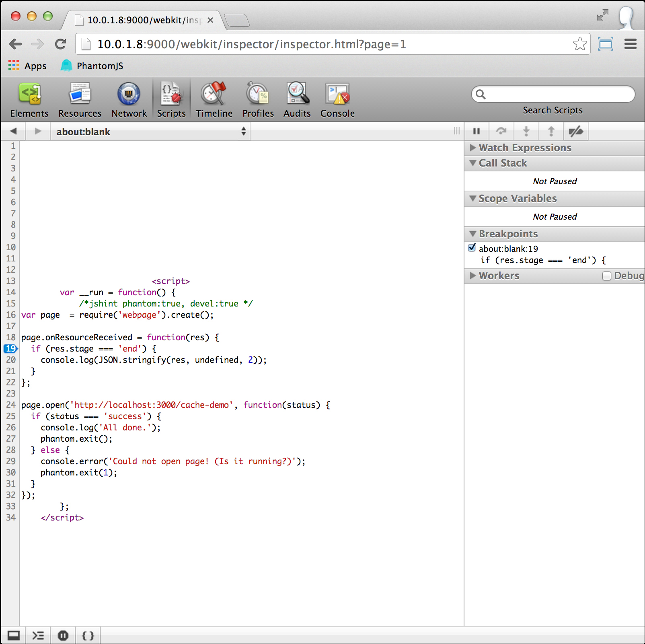Click the screen cast icon in address bar

(605, 44)
